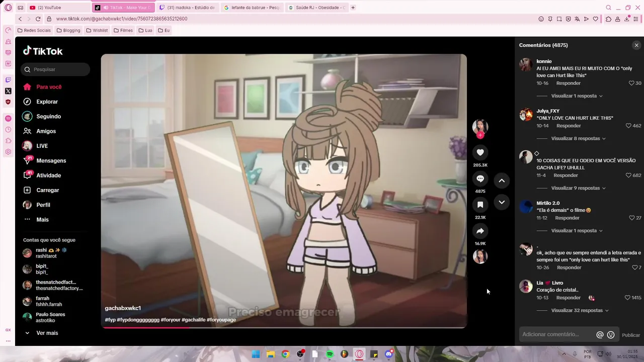Open Wishlist bookmarks folder
Screen dimensions: 644x362
(97, 30)
